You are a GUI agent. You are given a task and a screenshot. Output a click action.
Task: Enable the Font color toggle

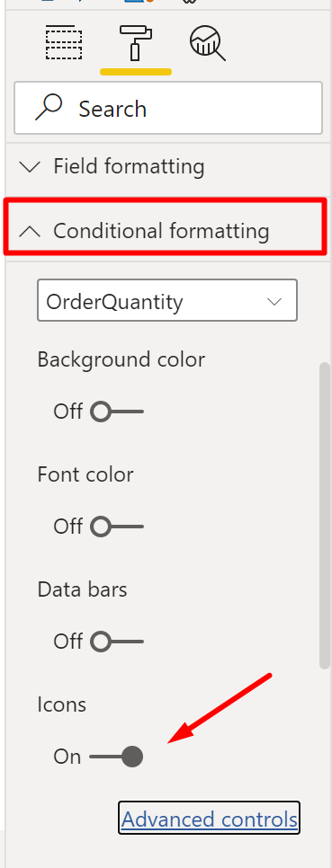(x=117, y=527)
